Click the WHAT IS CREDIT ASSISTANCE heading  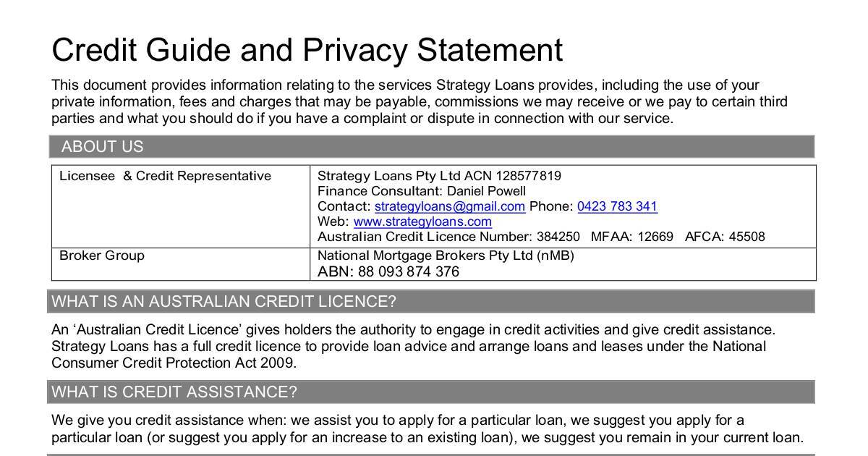pyautogui.click(x=174, y=392)
